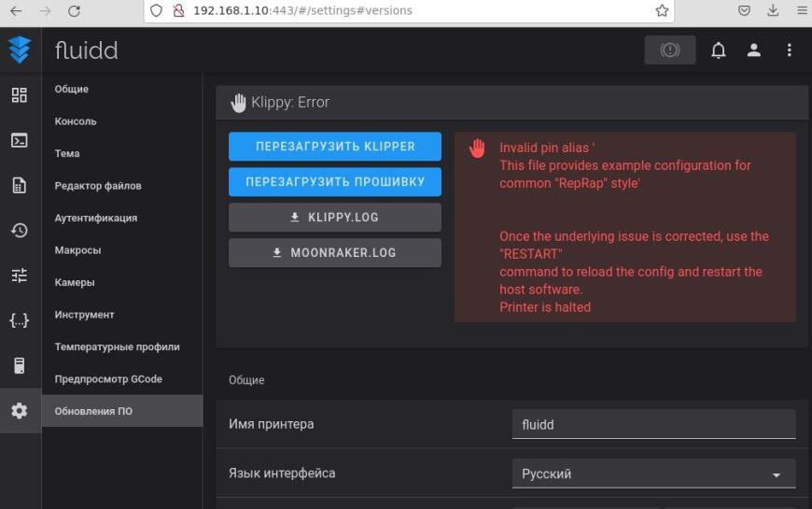This screenshot has width=812, height=509.
Task: Click ПЕРЕЗАГРУЗИТЬ KLIPPER button
Action: pyautogui.click(x=335, y=147)
